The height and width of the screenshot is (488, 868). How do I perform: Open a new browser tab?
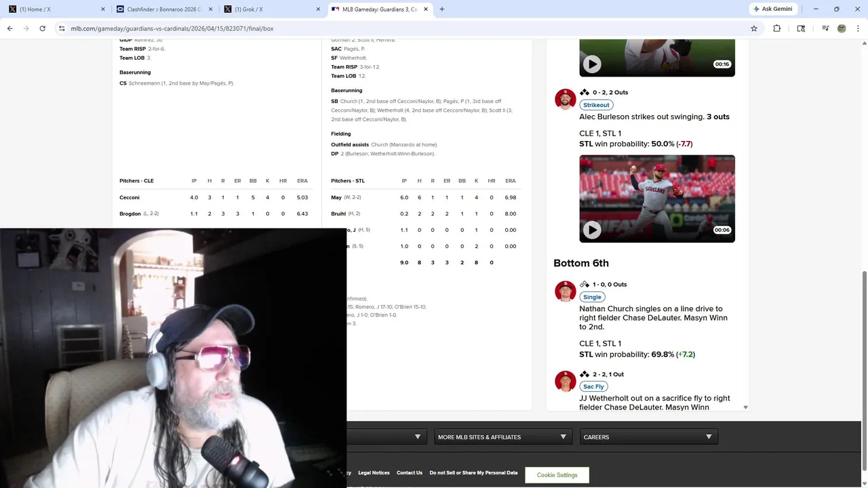[x=442, y=9]
